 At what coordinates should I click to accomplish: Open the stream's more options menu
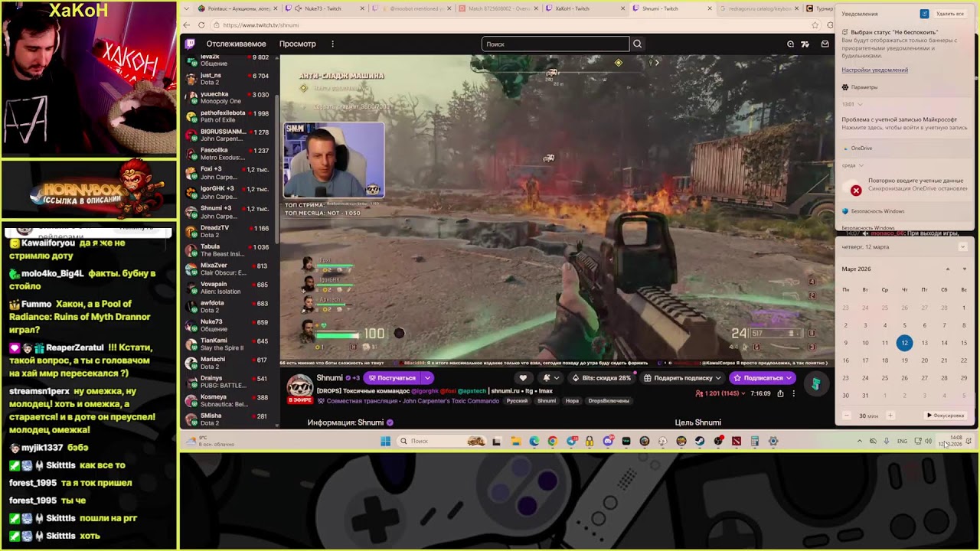pos(793,393)
